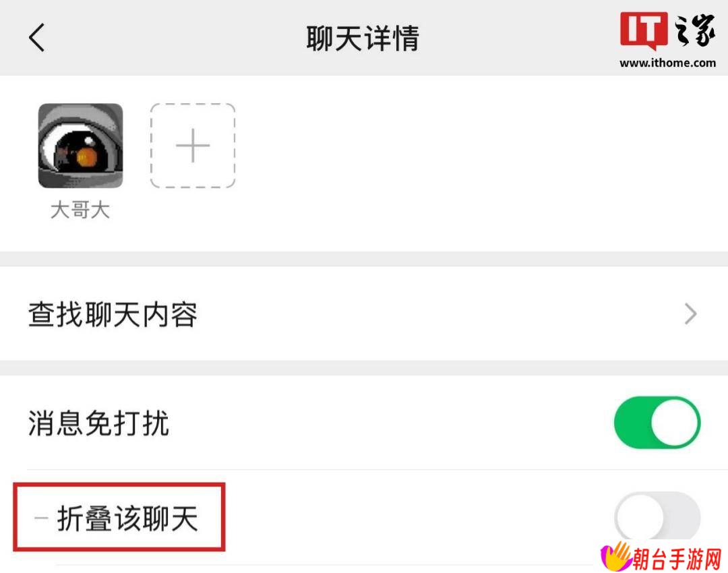Open the 大哥大 eye avatar picture
This screenshot has height=573, width=728.
coord(80,146)
